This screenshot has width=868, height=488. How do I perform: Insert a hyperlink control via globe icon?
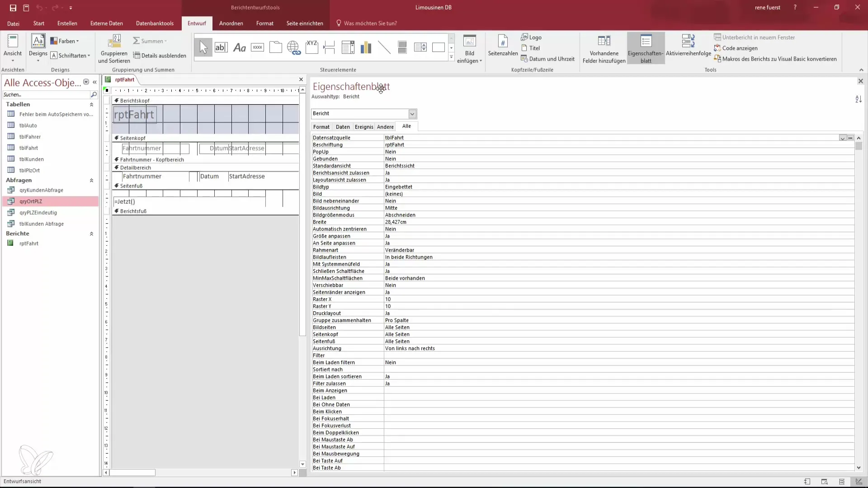tap(294, 47)
